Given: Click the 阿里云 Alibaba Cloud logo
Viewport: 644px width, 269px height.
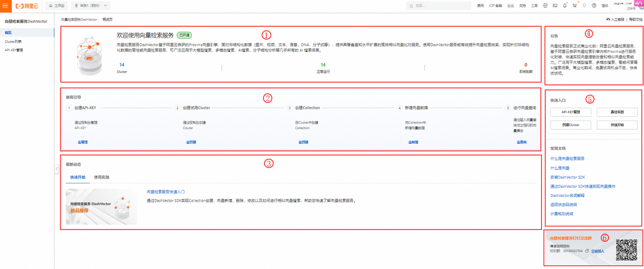Looking at the screenshot, I should pyautogui.click(x=26, y=6).
